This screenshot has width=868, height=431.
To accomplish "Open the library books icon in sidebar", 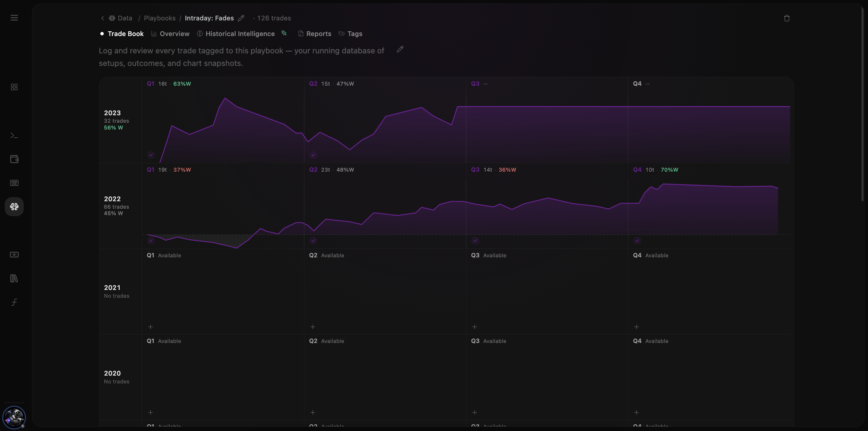I will click(14, 278).
